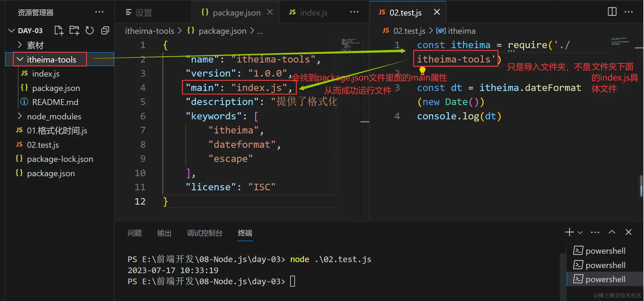Viewport: 644px width, 301px height.
Task: Expand the 素材 folder
Action: 20,45
